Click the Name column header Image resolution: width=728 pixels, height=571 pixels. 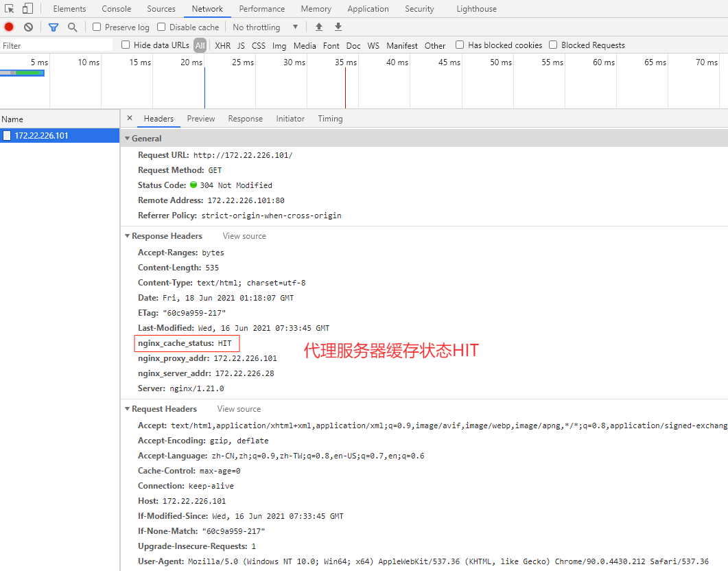60,119
